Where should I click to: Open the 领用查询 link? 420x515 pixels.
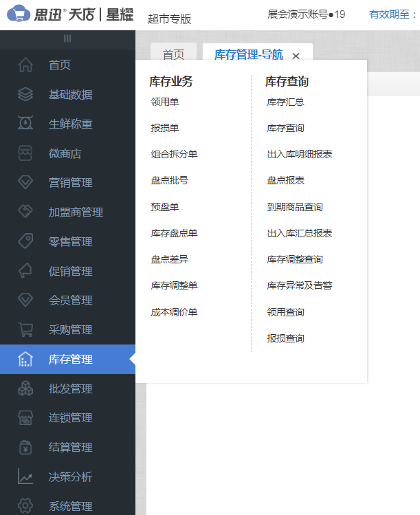click(x=286, y=312)
